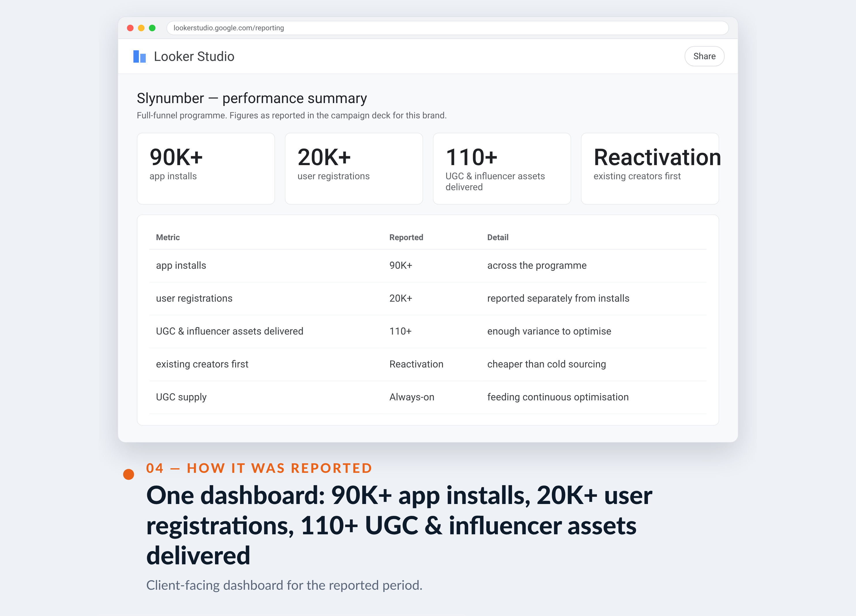Click the 110+ UGC assets delivered scorecard
The width and height of the screenshot is (856, 616).
(502, 169)
